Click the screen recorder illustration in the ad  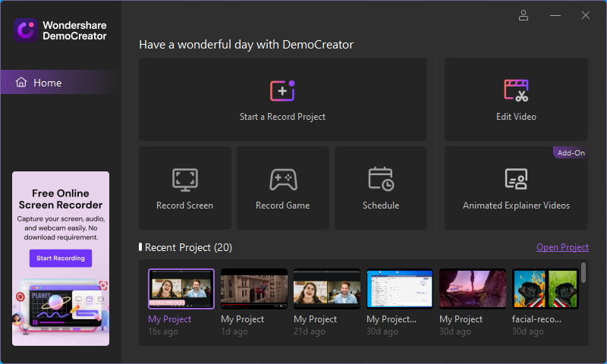(x=61, y=308)
